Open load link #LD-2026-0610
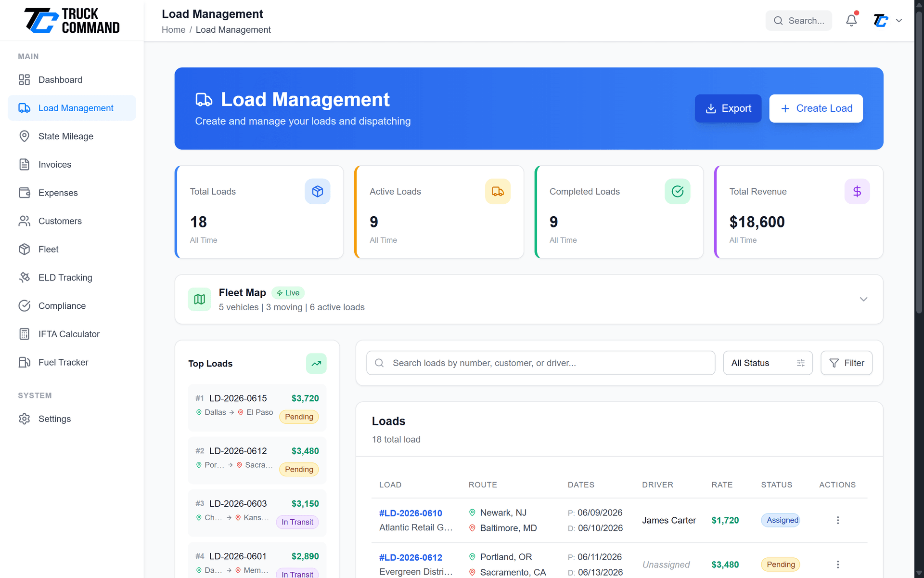 coord(411,513)
